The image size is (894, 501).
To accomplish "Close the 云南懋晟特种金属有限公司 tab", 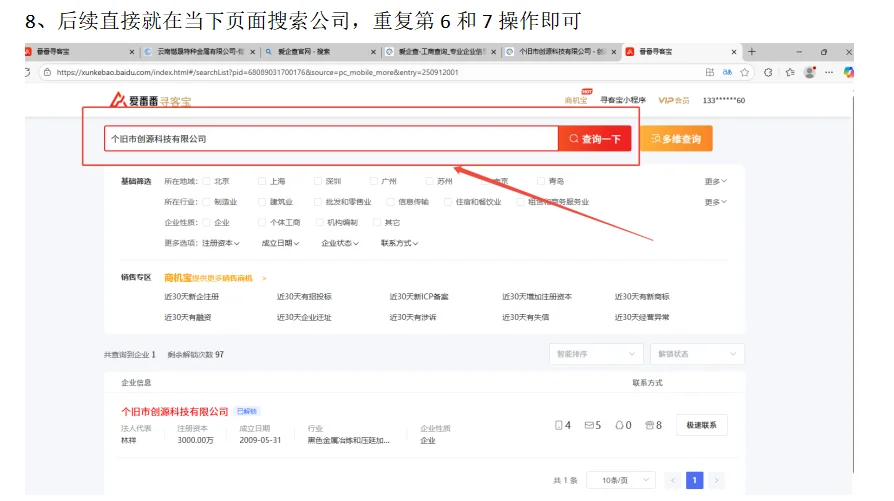I will [x=253, y=52].
